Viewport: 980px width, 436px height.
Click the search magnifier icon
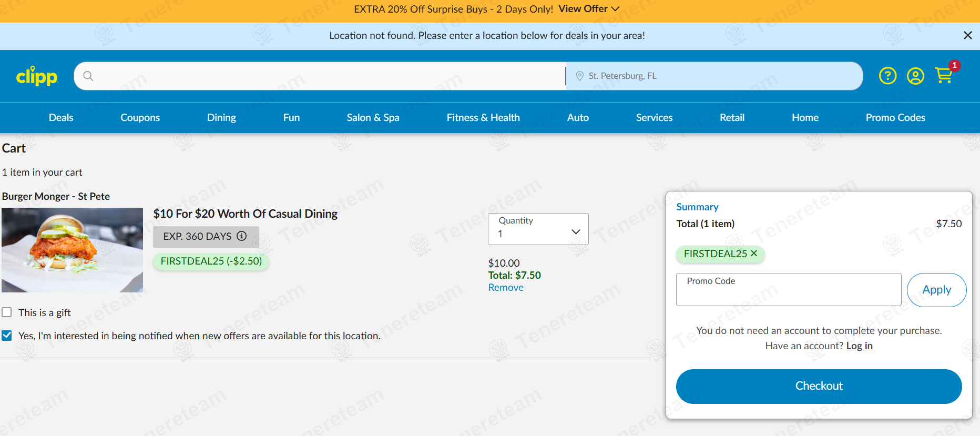click(x=88, y=76)
